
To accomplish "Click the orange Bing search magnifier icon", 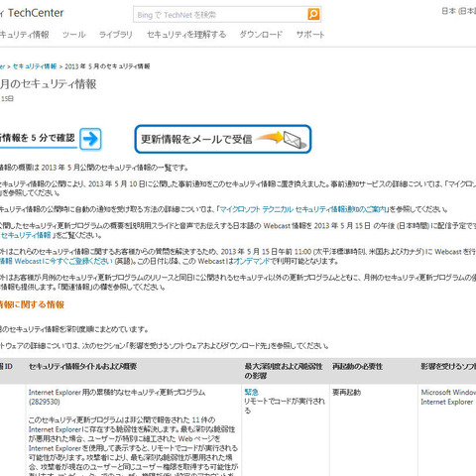I will click(313, 14).
